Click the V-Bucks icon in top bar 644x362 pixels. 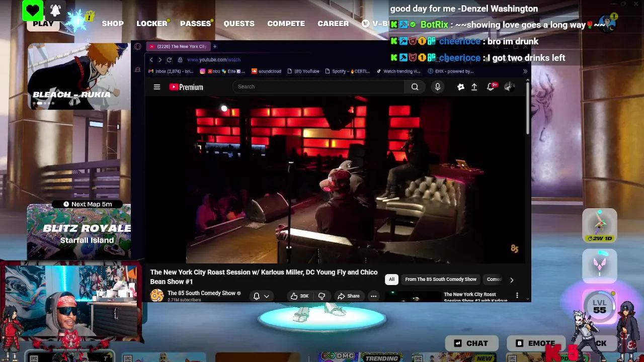click(366, 24)
